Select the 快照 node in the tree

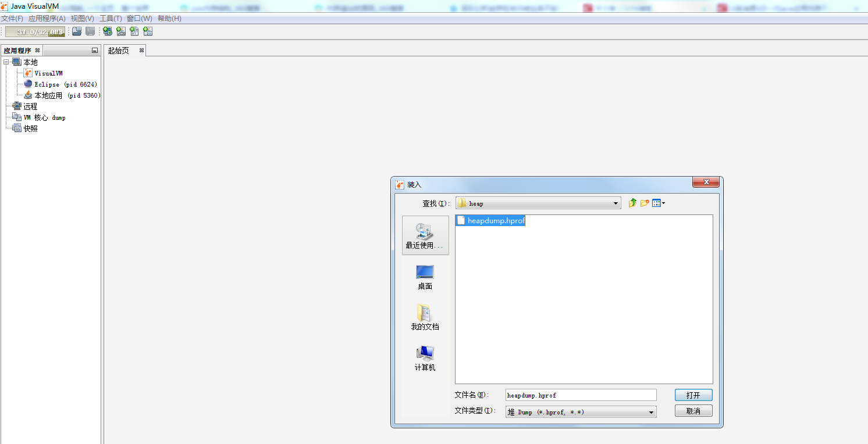pos(30,128)
